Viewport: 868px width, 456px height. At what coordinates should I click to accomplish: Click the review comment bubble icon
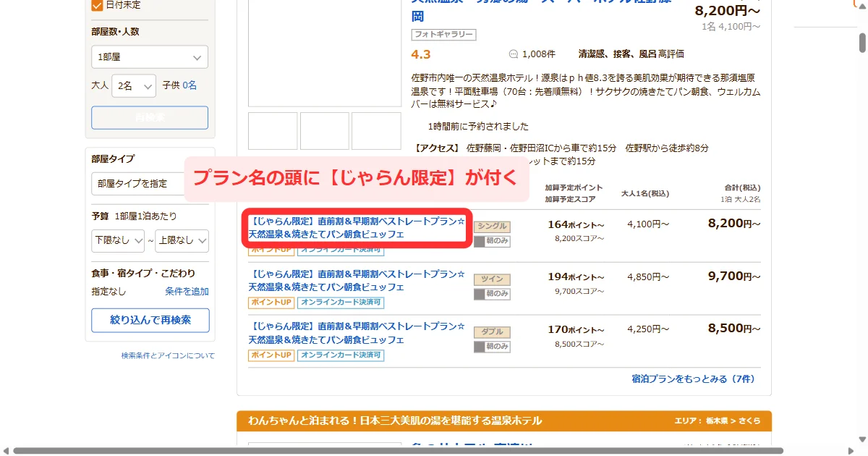pos(514,54)
